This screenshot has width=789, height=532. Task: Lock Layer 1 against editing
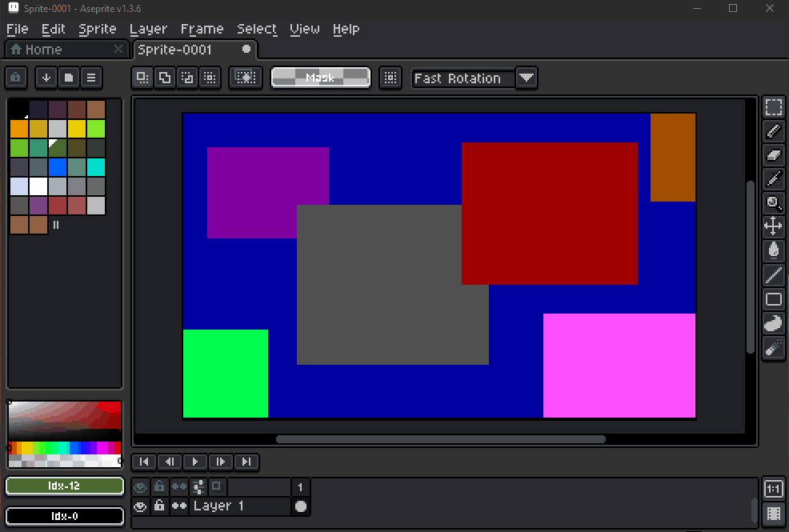pyautogui.click(x=159, y=506)
